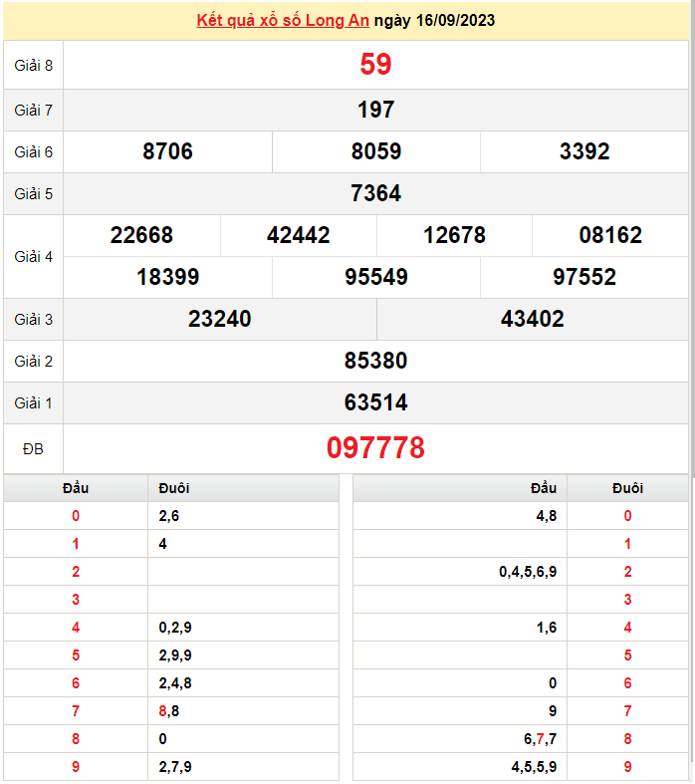Select the Giải 7 result 197
695x784 pixels.
tap(375, 110)
